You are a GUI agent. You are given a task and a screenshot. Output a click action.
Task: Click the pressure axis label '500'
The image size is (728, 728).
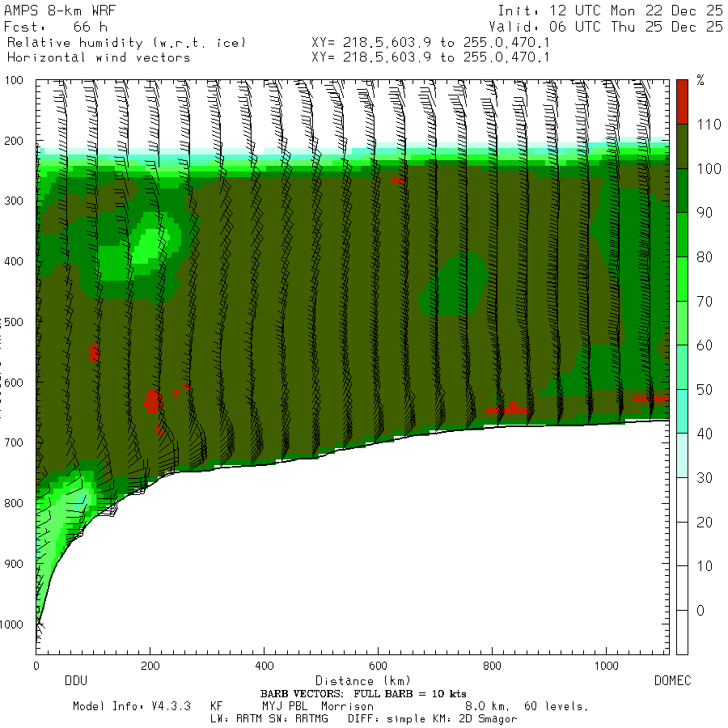(x=14, y=322)
